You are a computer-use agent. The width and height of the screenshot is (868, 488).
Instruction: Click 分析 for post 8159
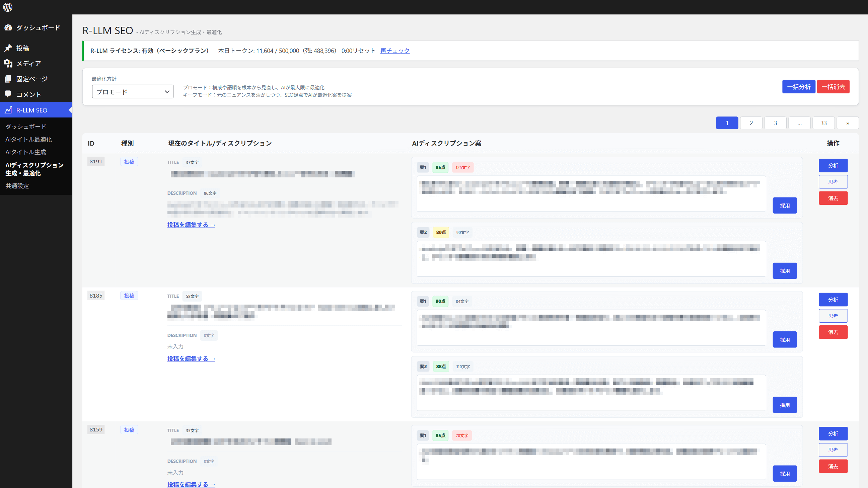click(x=833, y=434)
